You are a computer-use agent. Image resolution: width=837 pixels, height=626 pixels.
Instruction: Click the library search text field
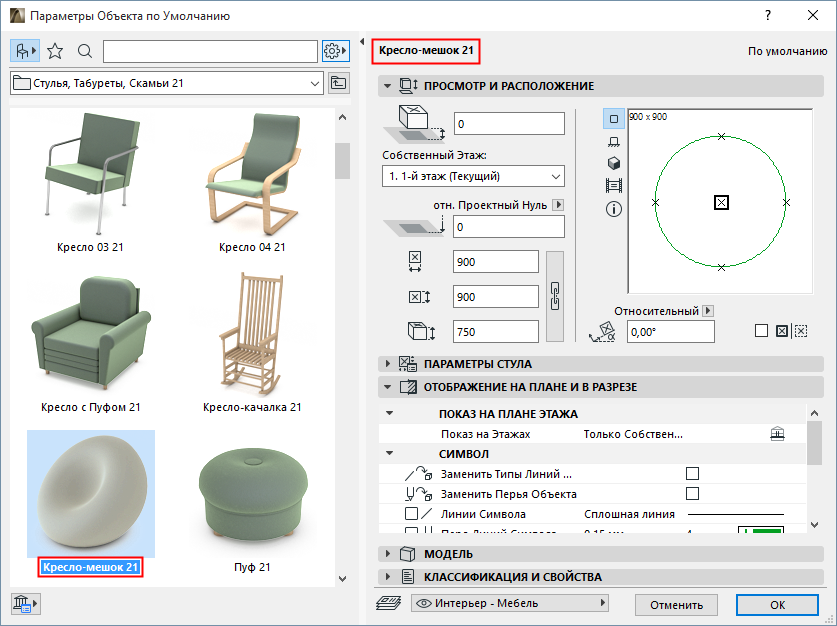[210, 51]
